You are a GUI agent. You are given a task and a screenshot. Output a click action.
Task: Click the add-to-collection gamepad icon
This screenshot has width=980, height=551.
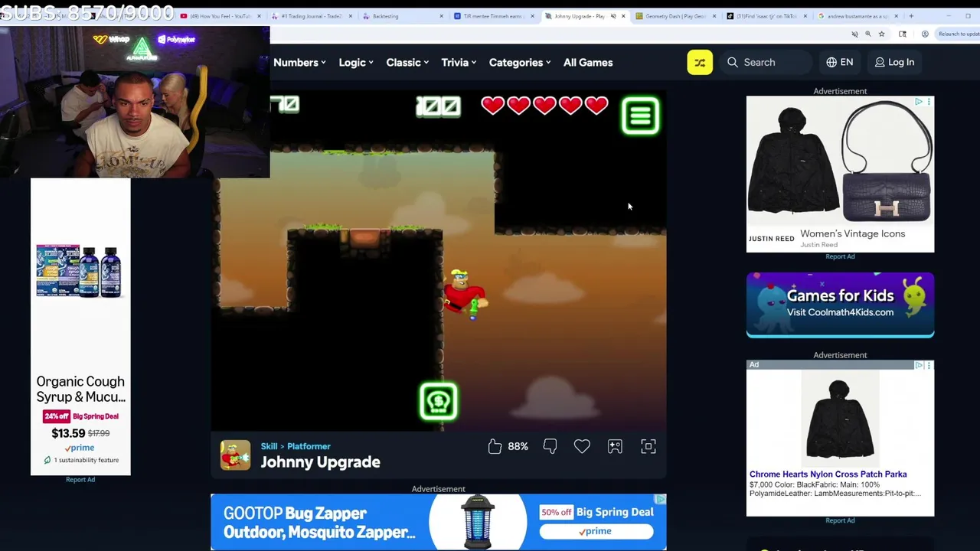[615, 446]
